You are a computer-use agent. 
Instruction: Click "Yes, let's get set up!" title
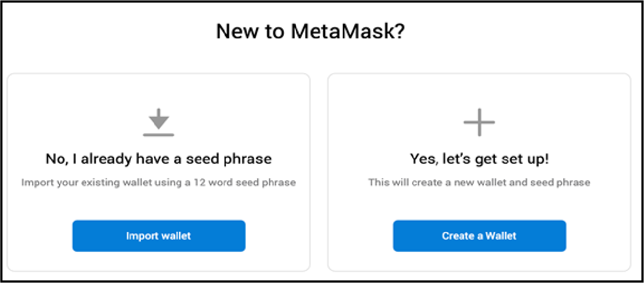pyautogui.click(x=479, y=159)
